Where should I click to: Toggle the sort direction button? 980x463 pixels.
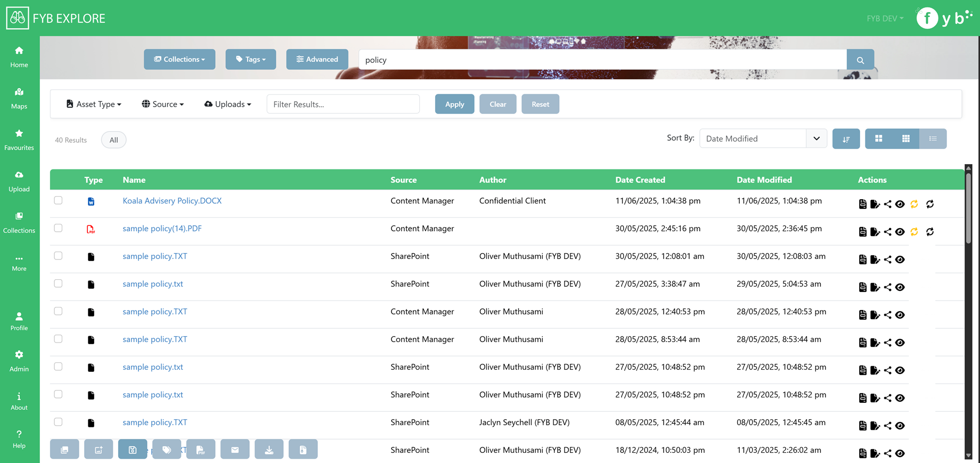[846, 139]
